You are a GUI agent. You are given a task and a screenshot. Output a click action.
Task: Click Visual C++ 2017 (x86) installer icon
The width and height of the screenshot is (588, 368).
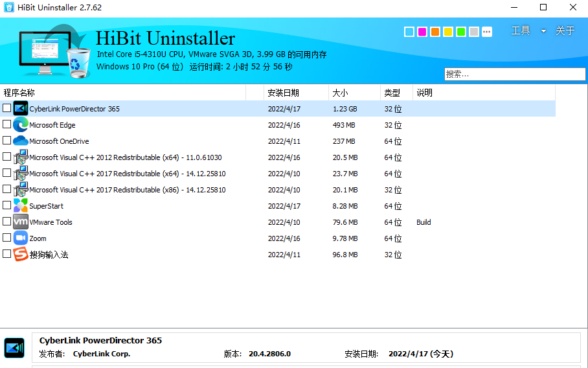21,189
